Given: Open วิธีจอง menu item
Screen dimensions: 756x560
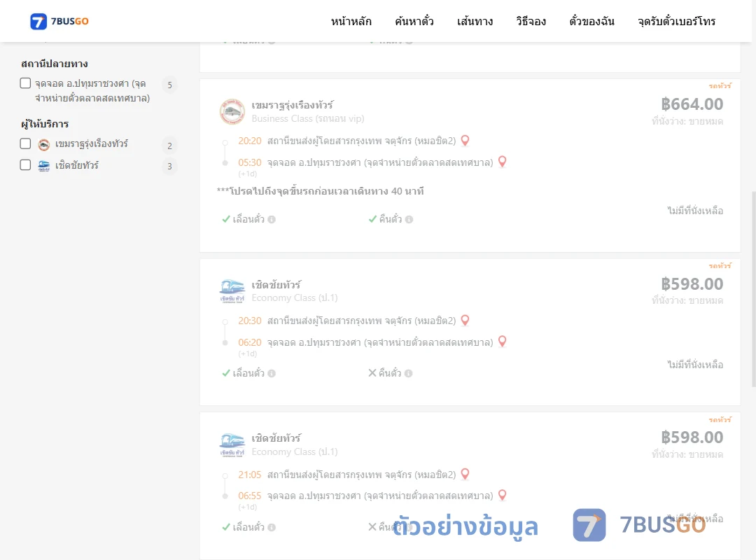Looking at the screenshot, I should [531, 21].
